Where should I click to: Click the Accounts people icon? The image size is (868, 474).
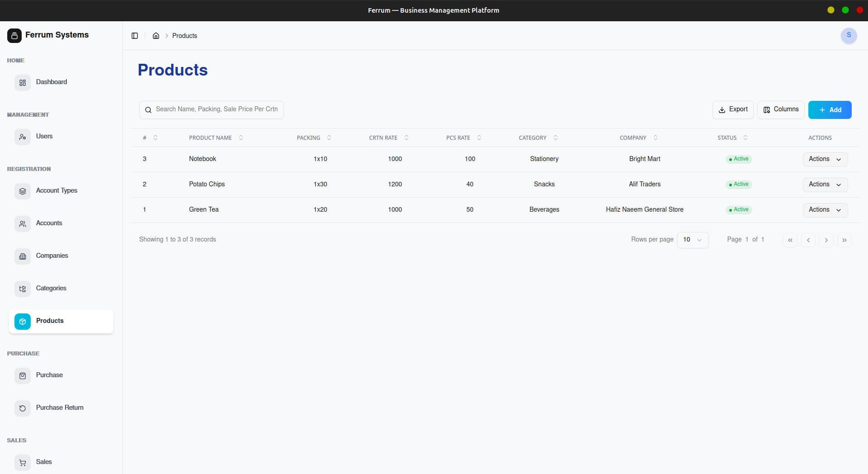tap(23, 224)
